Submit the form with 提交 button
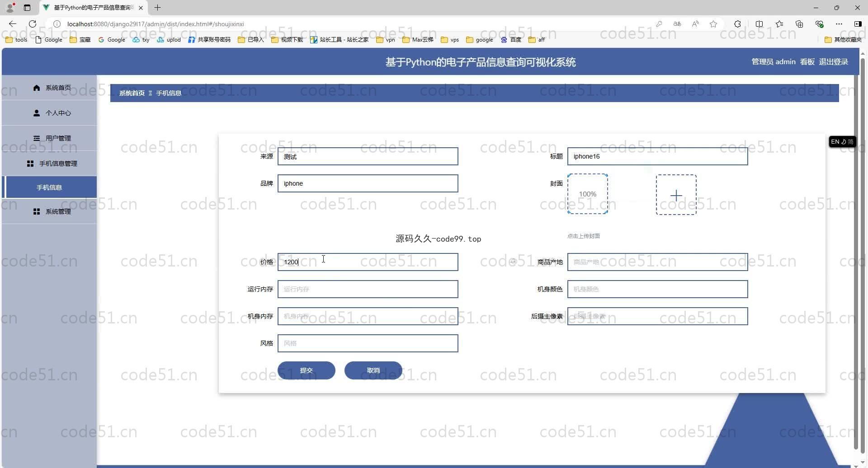868x468 pixels. coord(306,370)
